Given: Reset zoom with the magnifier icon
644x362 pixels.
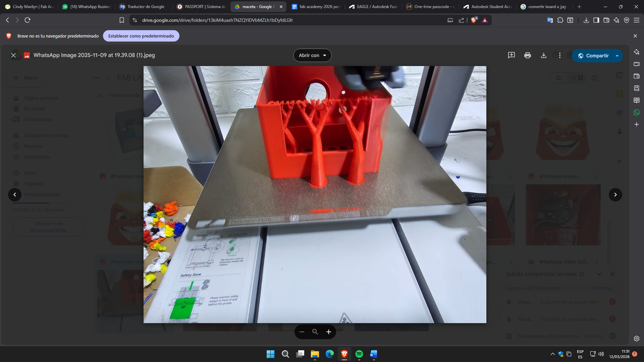Looking at the screenshot, I should pos(315,332).
